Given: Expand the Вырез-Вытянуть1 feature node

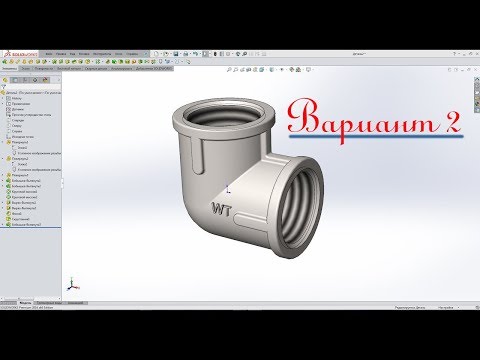Looking at the screenshot, I should click(3, 203).
